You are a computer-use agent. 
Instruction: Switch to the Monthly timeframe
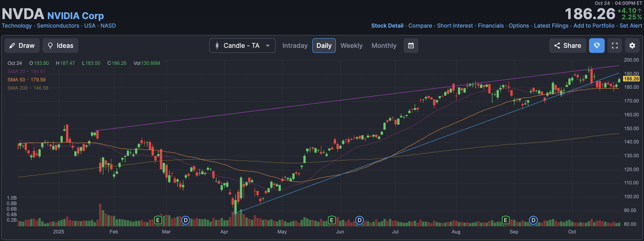coord(384,46)
